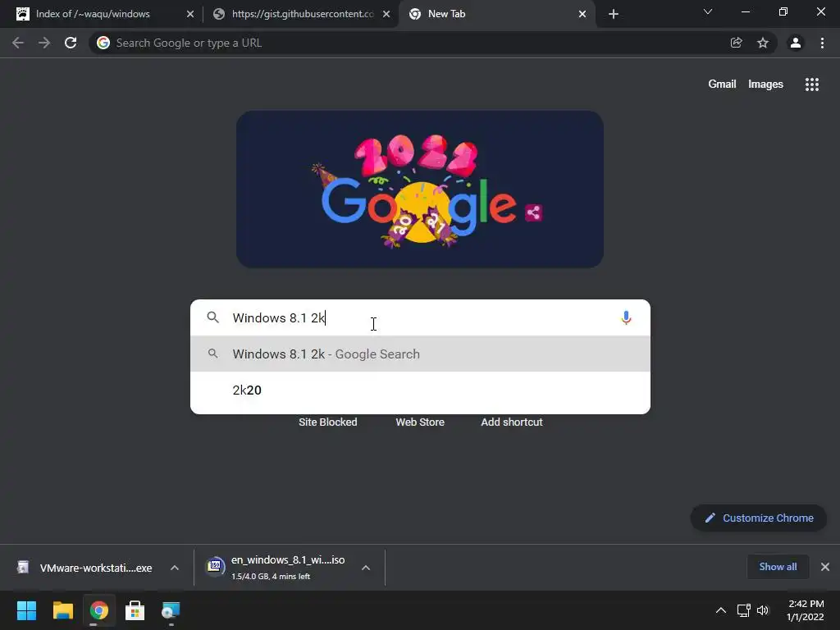Click the Google icon in the address bar
840x630 pixels.
pos(103,43)
